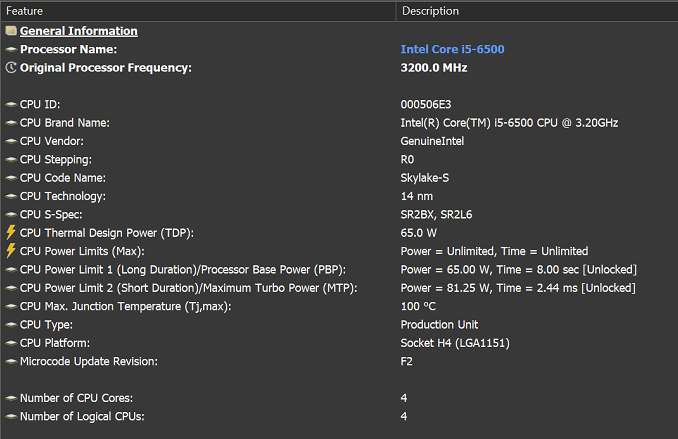Screen dimensions: 678x439
Task: Click the chip icon beside CPU Brand Name
Action: (11, 123)
